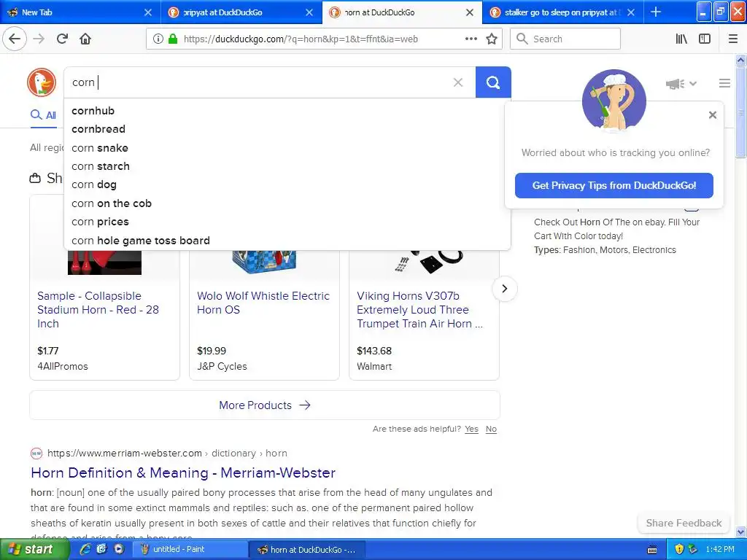The image size is (747, 560).
Task: Click Share Feedback button
Action: [x=684, y=523]
